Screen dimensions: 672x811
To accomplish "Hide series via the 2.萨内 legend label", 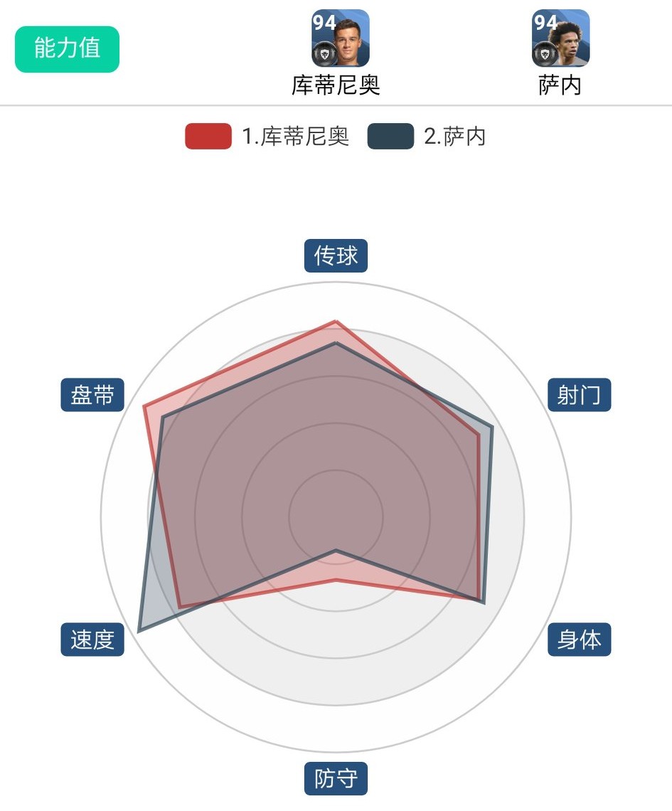I will (454, 136).
